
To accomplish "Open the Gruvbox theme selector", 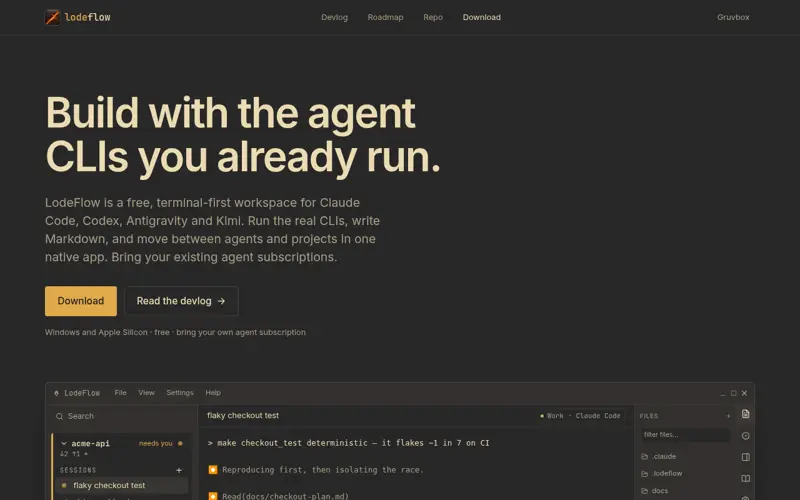I will tap(733, 17).
